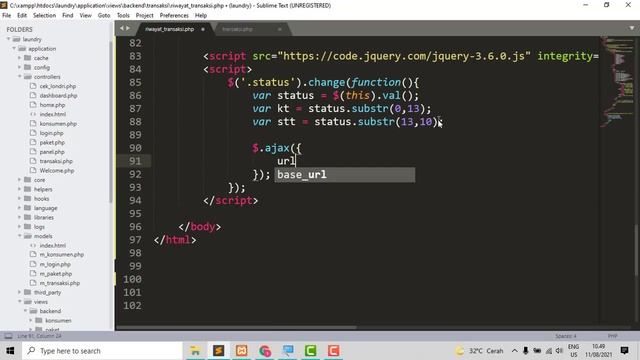The height and width of the screenshot is (360, 640).
Task: Open the Selection menu
Action: coord(44,15)
